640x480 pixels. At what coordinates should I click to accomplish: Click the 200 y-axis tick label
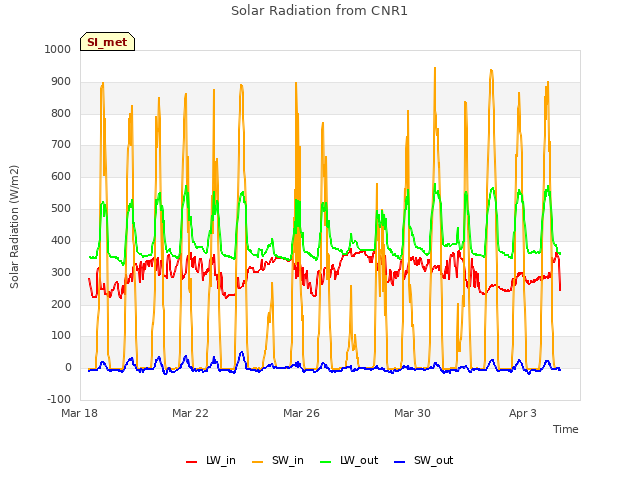click(x=61, y=304)
